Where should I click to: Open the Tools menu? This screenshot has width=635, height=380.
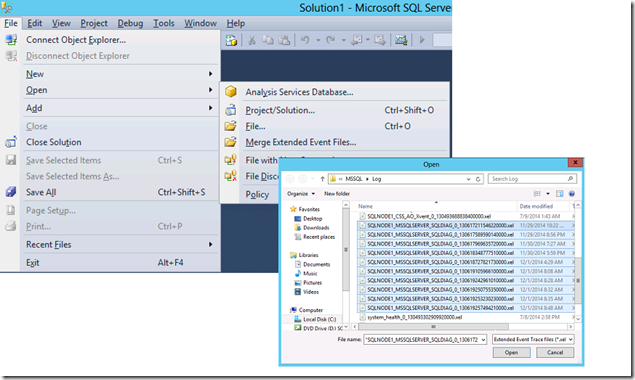[164, 23]
